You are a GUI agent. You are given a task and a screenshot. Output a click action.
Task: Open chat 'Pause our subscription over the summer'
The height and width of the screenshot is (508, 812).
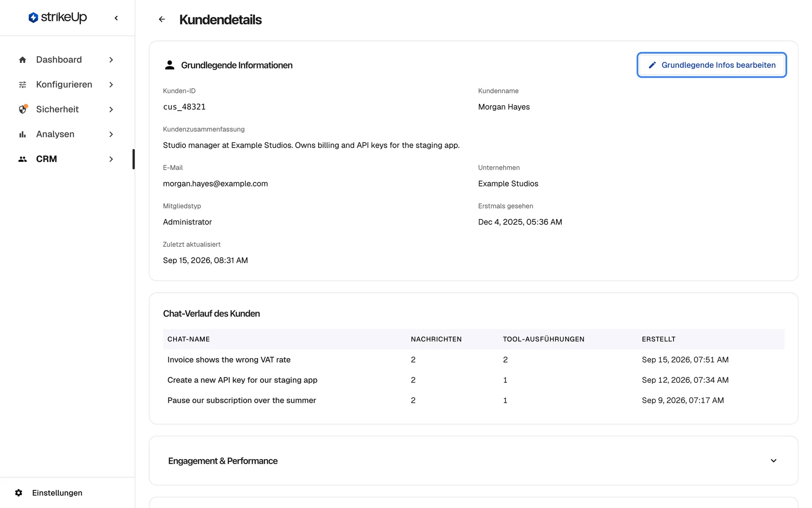474,400
